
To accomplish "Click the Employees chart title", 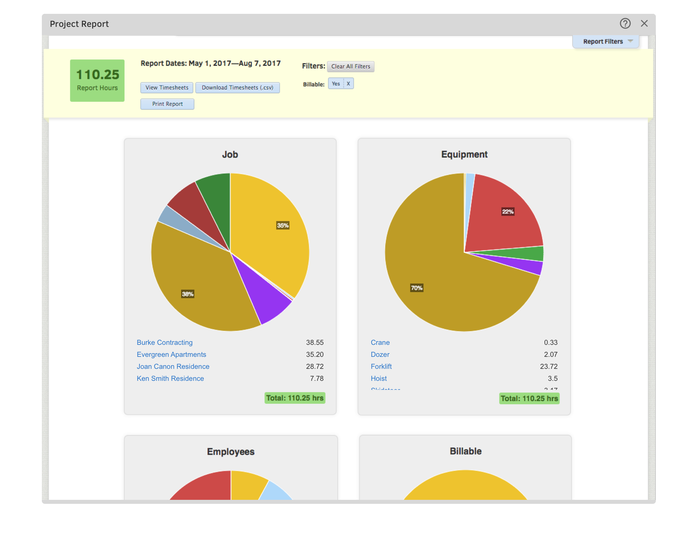I will (x=230, y=452).
